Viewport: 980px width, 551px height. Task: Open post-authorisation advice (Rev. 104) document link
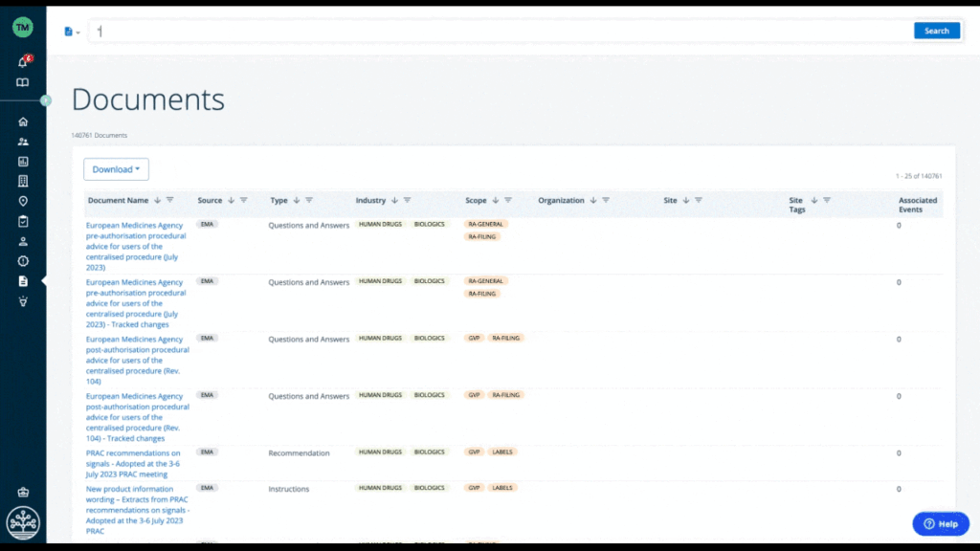pyautogui.click(x=137, y=360)
